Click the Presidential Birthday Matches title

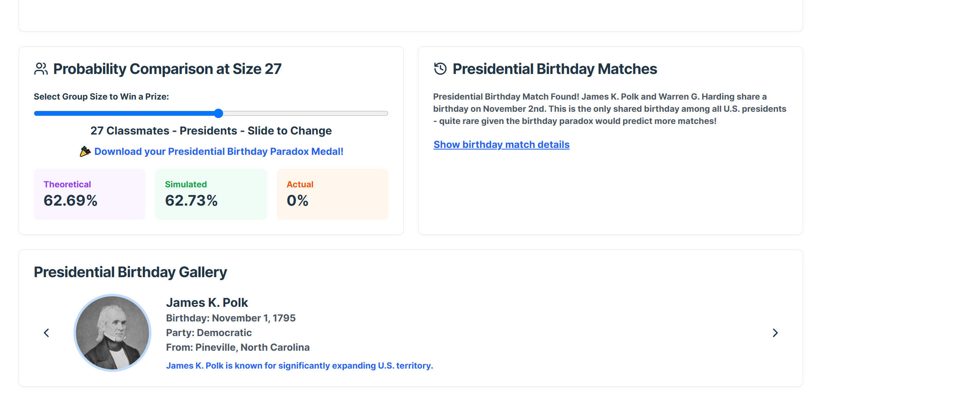click(x=555, y=69)
